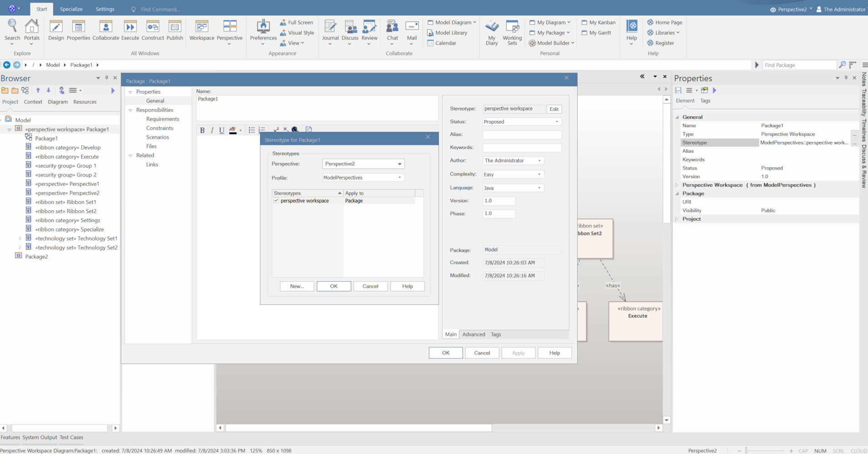Viewport: 868px width, 454px height.
Task: Open the Status dropdown showing Proposed
Action: 522,122
